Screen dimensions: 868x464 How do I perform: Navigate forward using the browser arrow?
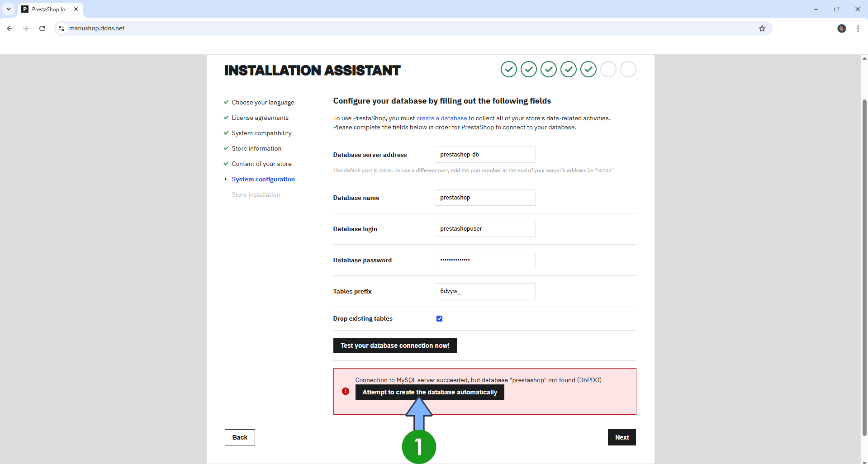(x=25, y=28)
